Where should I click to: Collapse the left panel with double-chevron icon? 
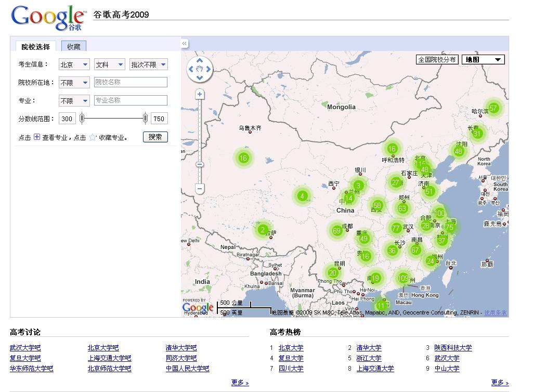pos(185,44)
